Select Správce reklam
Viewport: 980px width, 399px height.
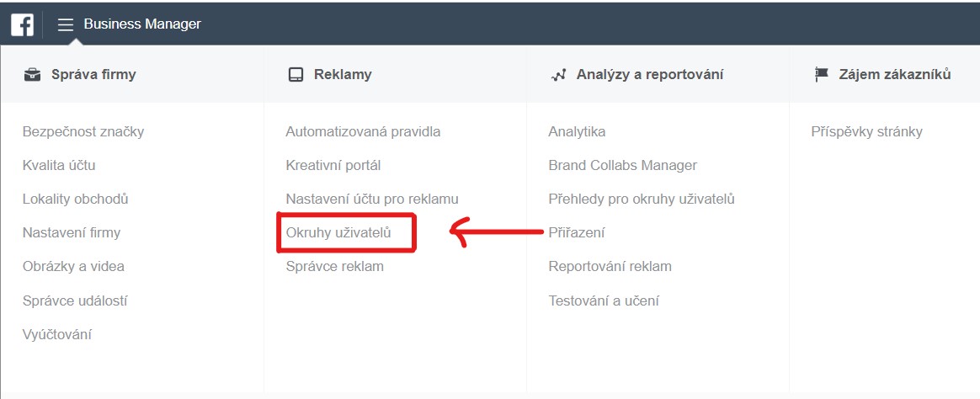point(334,267)
